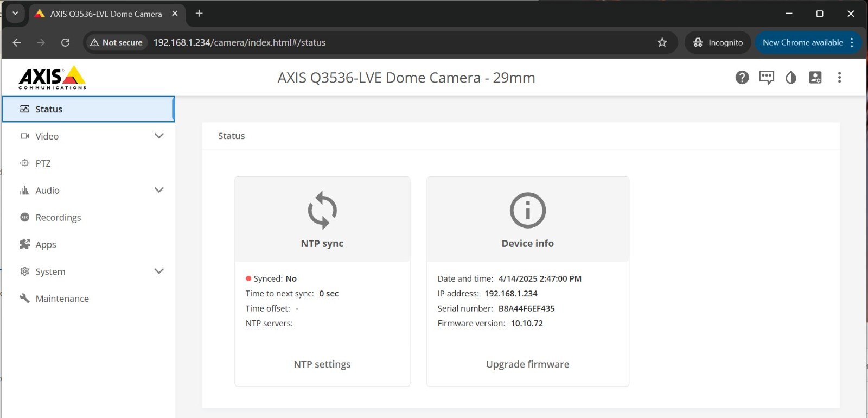The height and width of the screenshot is (418, 868).
Task: Click the NTP sync circular arrows icon
Action: point(322,210)
